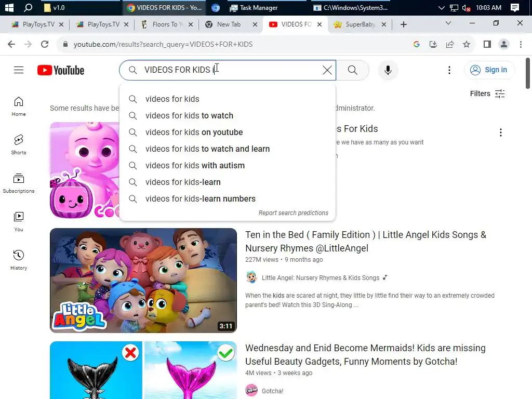Screen dimensions: 532x399
Task: Click the Google icon in the address bar
Action: (416, 44)
